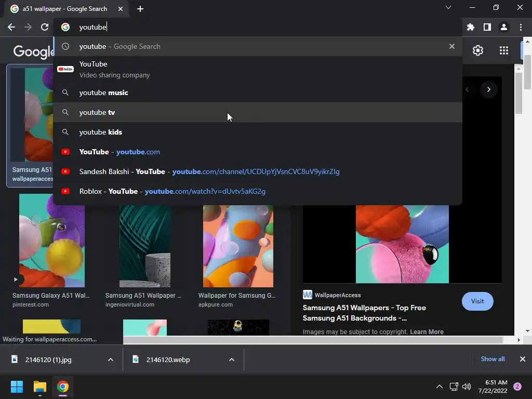The height and width of the screenshot is (399, 532).
Task: Click the address bar with youtube text
Action: (x=258, y=27)
